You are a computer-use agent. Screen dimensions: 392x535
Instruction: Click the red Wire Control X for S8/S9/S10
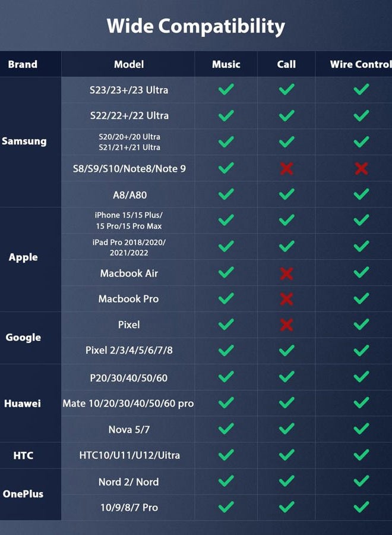361,169
